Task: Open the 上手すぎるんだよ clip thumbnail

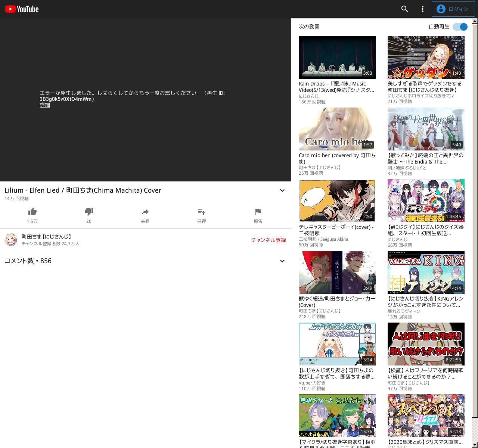Action: pos(337,344)
